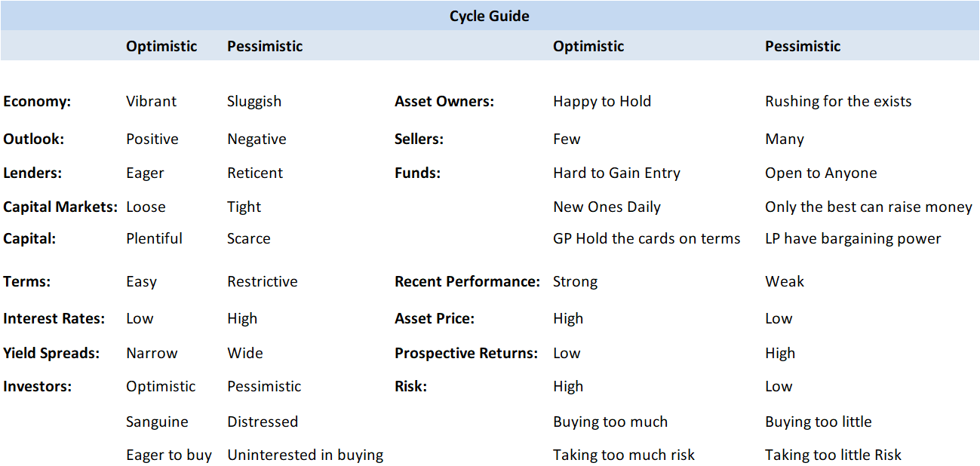Click the Taking too much risk cell
The image size is (980, 466).
(x=624, y=455)
